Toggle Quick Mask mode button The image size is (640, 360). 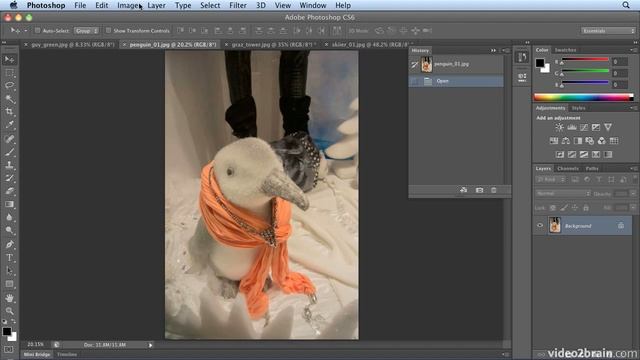(9, 350)
